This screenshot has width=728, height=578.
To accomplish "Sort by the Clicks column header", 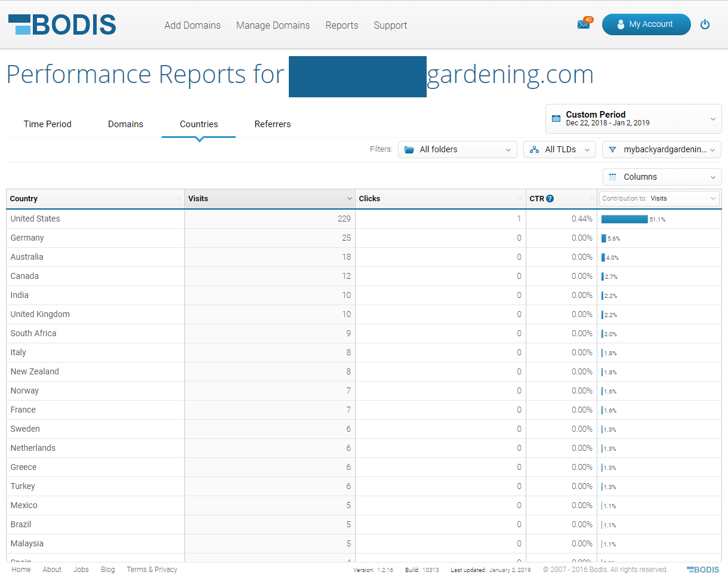I will 440,199.
